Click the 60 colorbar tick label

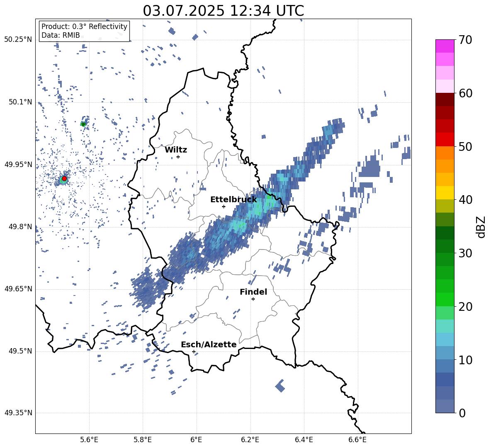[x=465, y=93]
